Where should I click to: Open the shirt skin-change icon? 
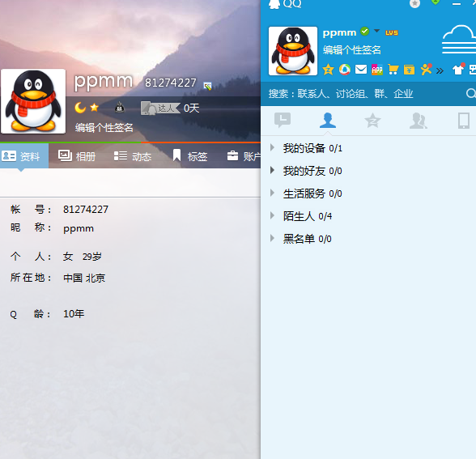pos(458,70)
